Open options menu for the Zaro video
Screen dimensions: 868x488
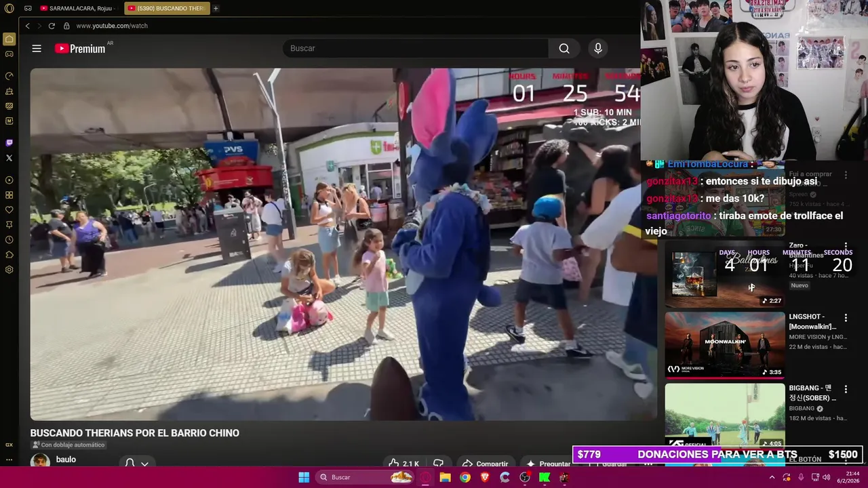coord(846,246)
